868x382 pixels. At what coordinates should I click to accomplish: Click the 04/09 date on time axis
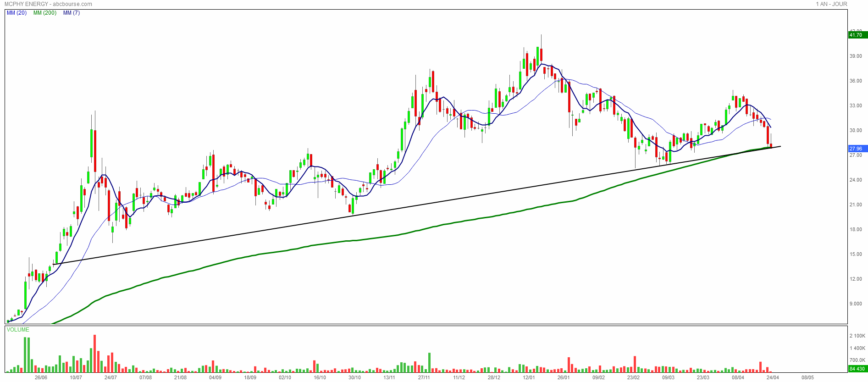216,378
